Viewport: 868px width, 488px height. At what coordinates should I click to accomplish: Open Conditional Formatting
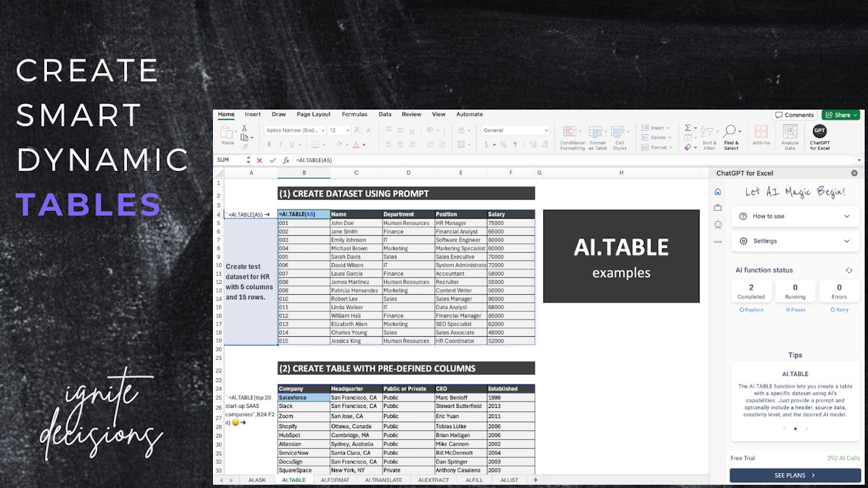(572, 137)
